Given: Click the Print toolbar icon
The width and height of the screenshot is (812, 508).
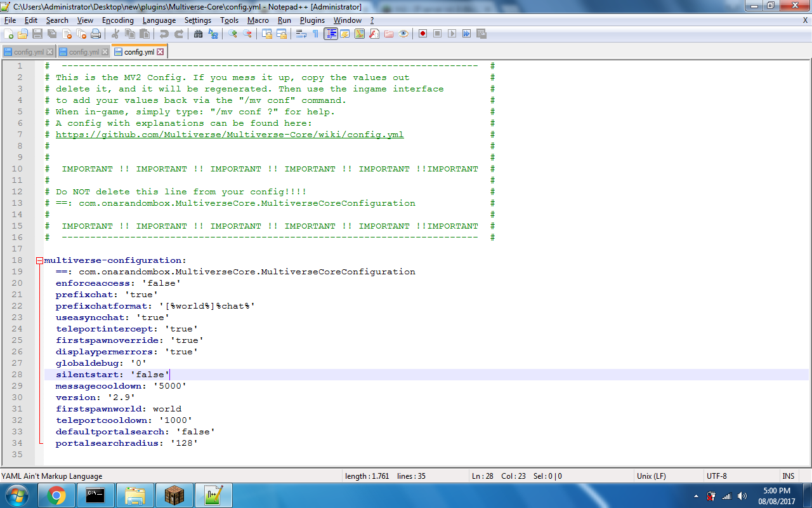Looking at the screenshot, I should (96, 34).
